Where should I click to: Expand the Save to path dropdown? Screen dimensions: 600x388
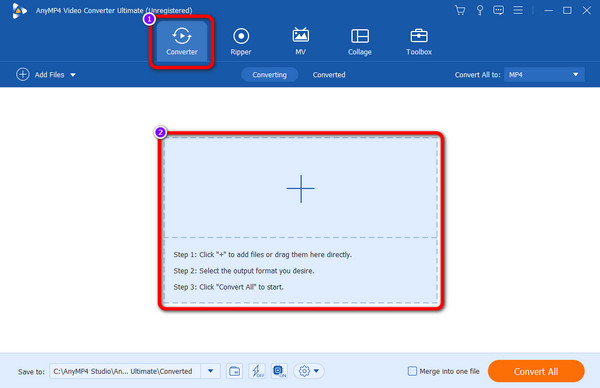[210, 371]
